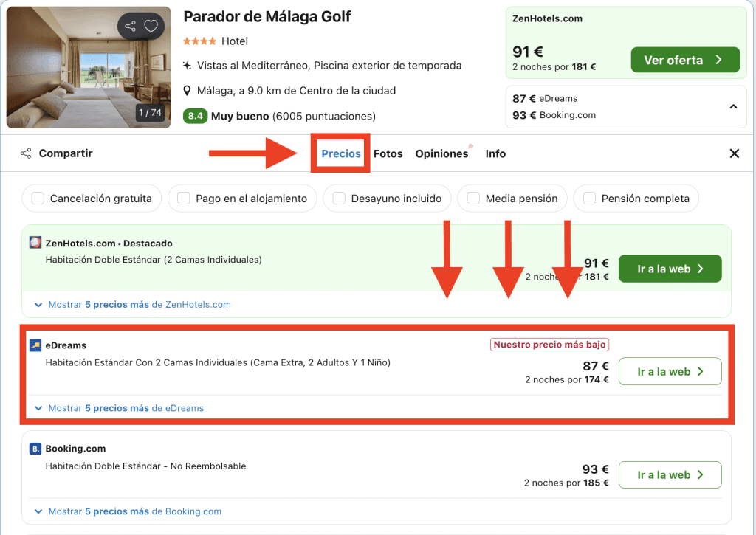This screenshot has height=535, width=756.
Task: Click the heart favorite icon on photo
Action: (x=151, y=27)
